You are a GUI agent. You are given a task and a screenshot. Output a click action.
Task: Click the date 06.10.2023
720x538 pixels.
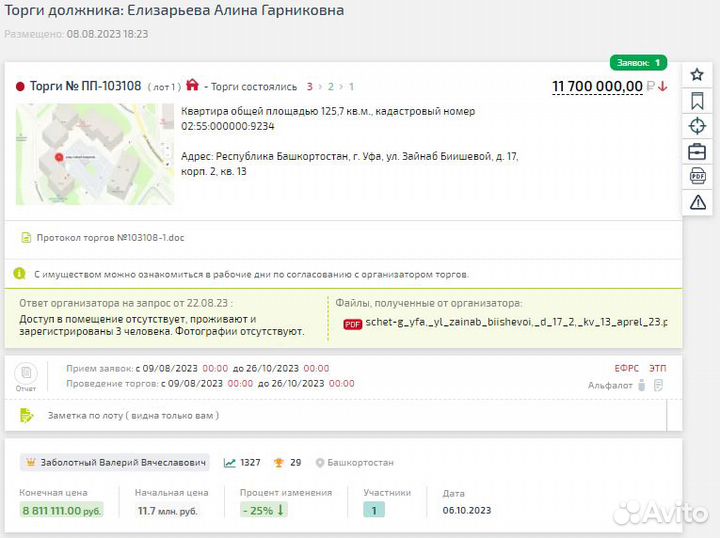tap(467, 510)
